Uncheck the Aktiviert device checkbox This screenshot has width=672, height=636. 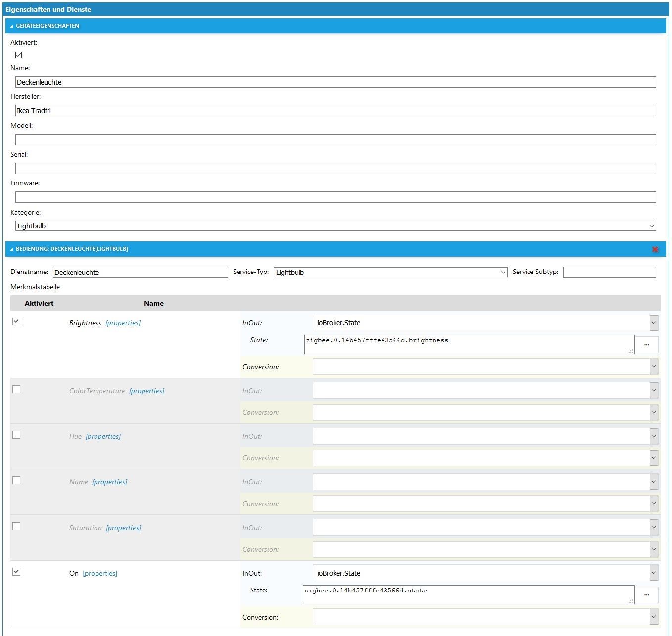click(x=19, y=55)
